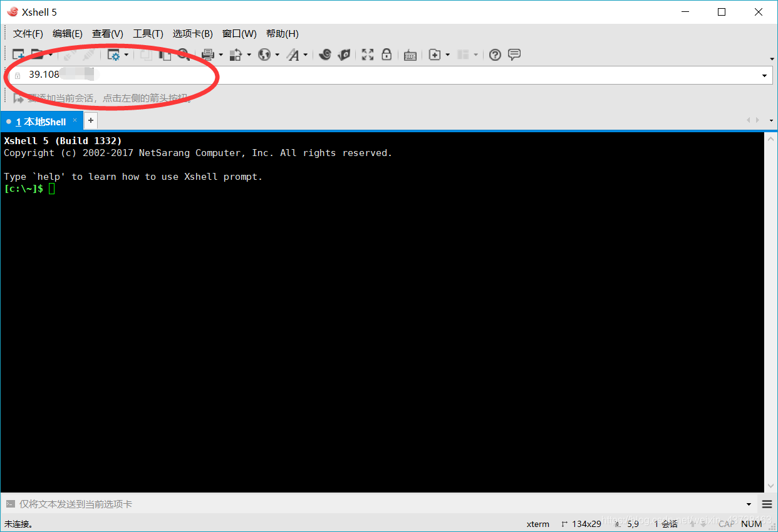Click next tab arrow beside tab bar

coord(758,120)
